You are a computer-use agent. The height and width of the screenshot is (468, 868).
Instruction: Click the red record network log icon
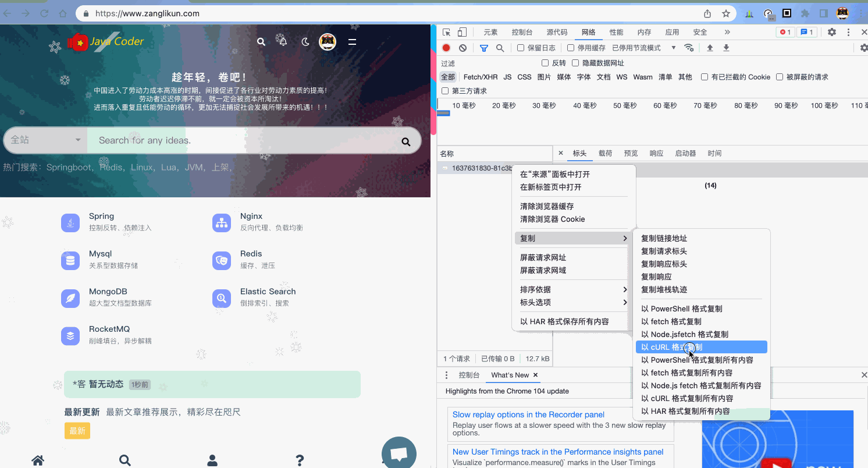point(446,48)
